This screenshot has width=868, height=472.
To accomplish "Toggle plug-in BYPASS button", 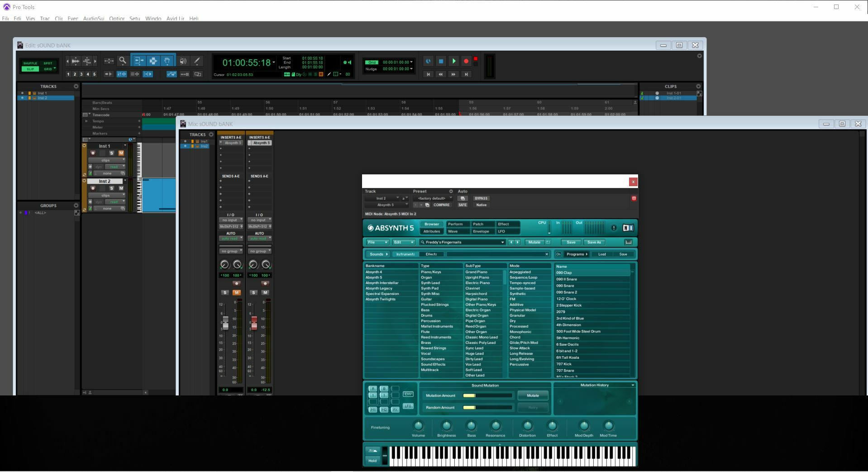I will (481, 198).
